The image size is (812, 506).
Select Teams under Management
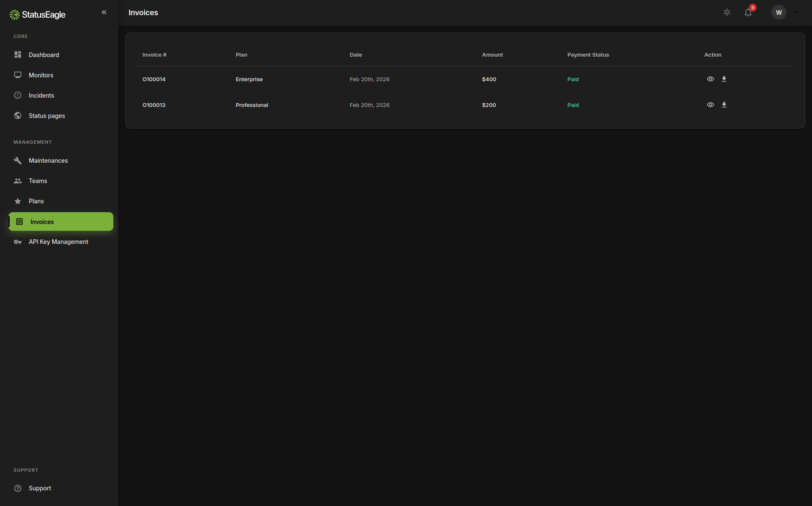click(x=38, y=181)
